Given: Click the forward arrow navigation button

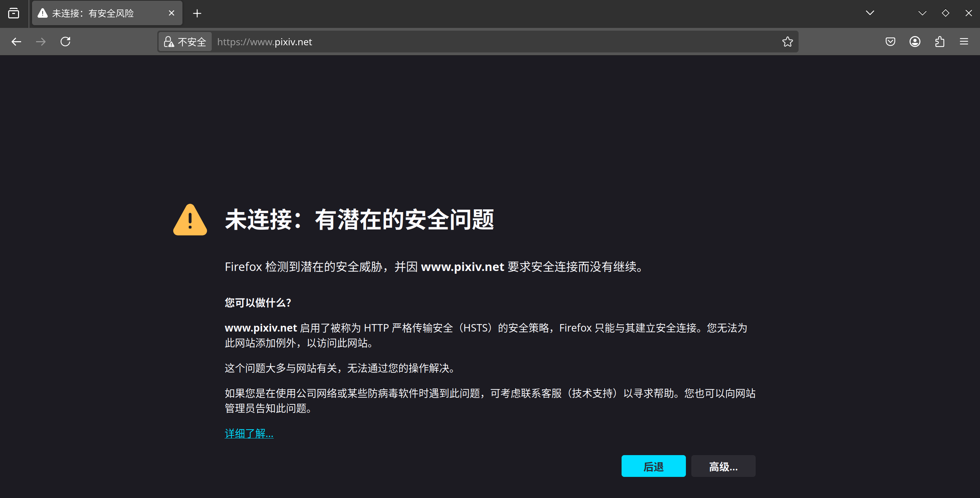Looking at the screenshot, I should 41,42.
